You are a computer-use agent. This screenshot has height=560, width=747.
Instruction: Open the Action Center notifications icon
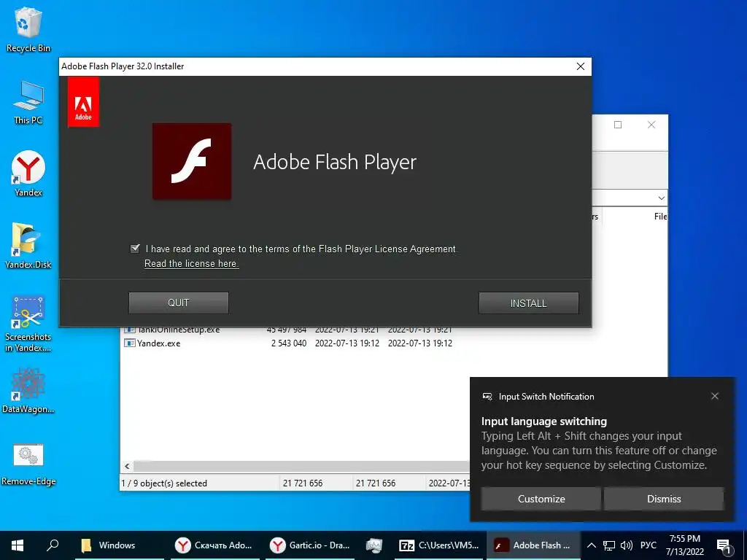(x=724, y=545)
